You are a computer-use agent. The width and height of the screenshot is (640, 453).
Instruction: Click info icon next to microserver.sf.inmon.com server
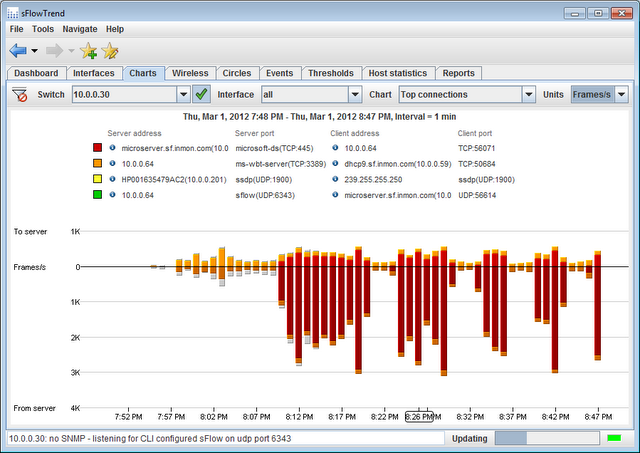(x=111, y=148)
